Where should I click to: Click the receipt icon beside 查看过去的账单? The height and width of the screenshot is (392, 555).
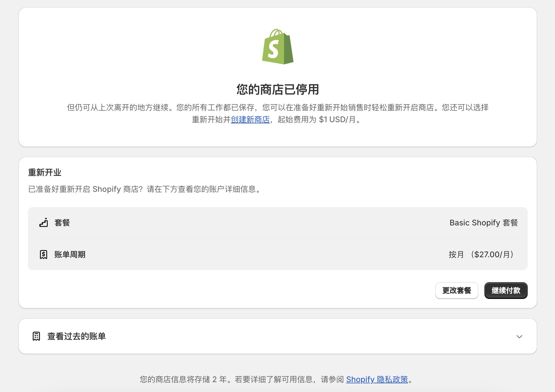(x=36, y=336)
